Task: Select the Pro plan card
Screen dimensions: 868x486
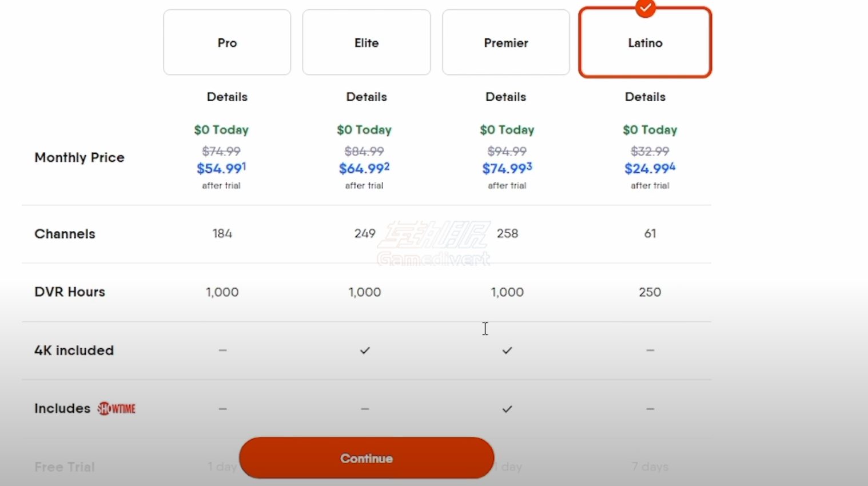Action: tap(227, 42)
